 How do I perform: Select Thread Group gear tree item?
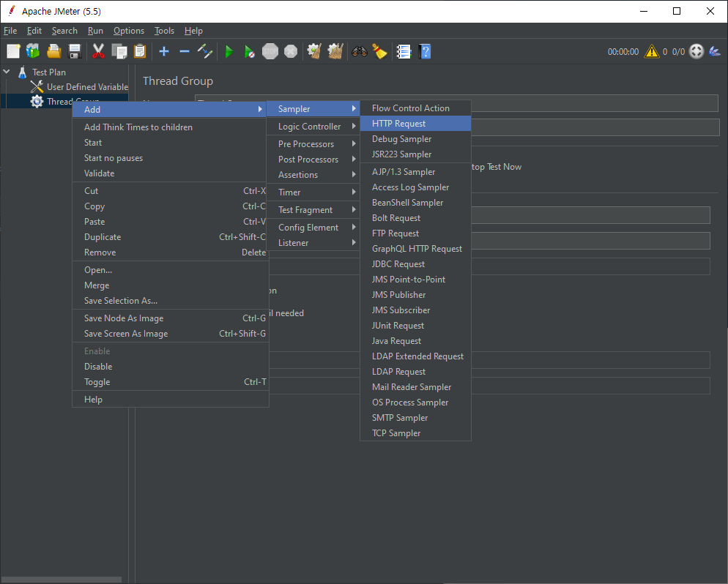click(x=37, y=101)
